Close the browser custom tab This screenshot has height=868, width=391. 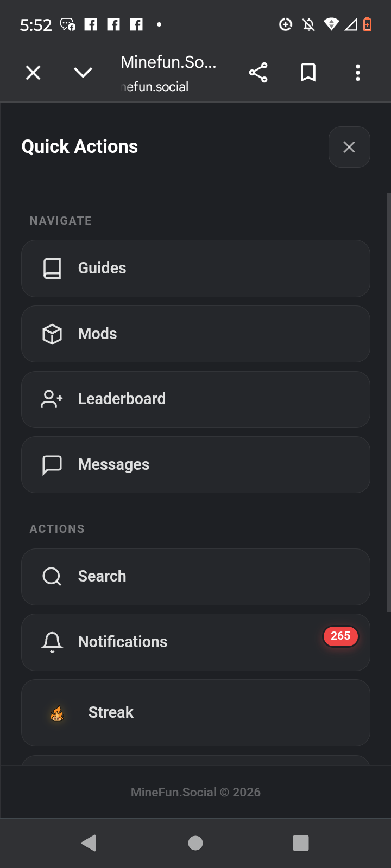pos(33,73)
